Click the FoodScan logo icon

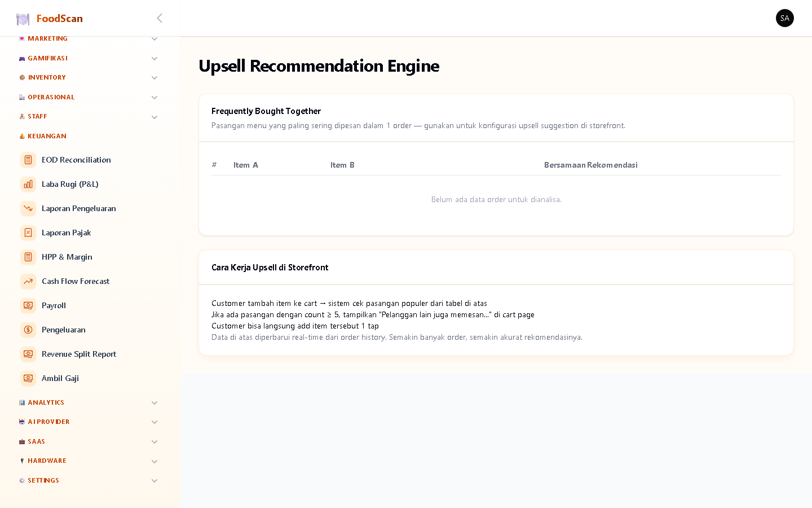click(23, 19)
